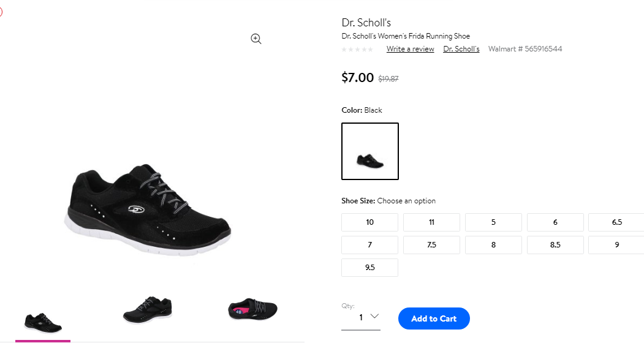
Task: Select shoe size 8
Action: [493, 245]
